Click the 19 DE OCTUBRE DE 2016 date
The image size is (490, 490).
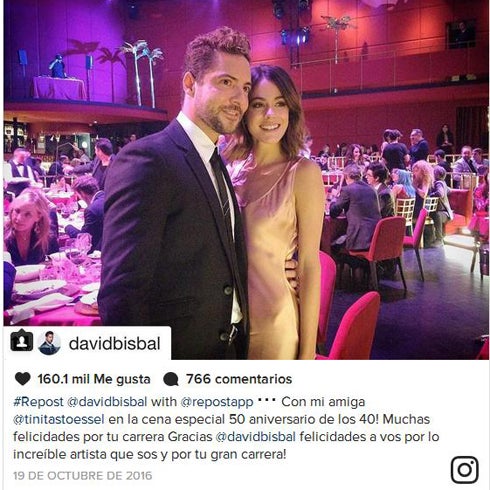[83, 476]
